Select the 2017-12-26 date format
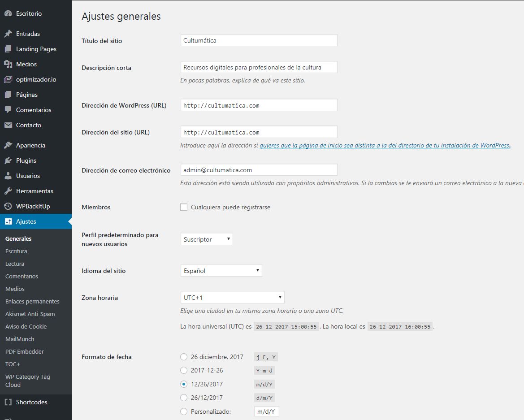Screen dimensions: 524x420 pos(184,370)
